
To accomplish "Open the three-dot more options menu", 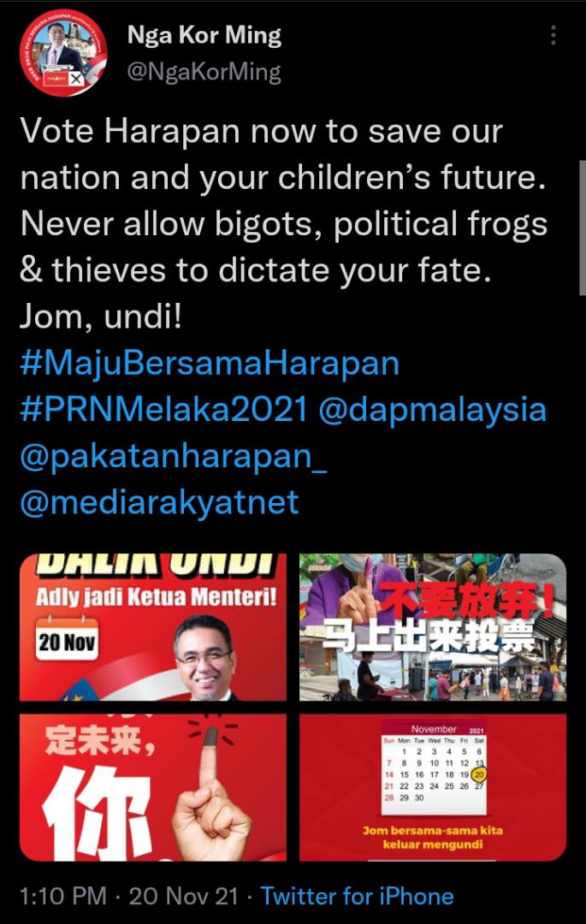I will coord(553,35).
